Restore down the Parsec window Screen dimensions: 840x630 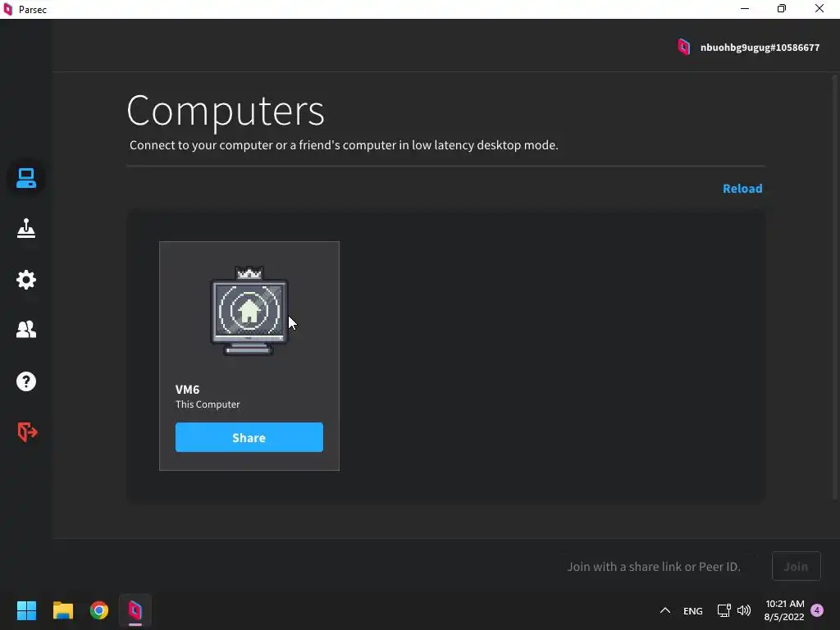782,9
